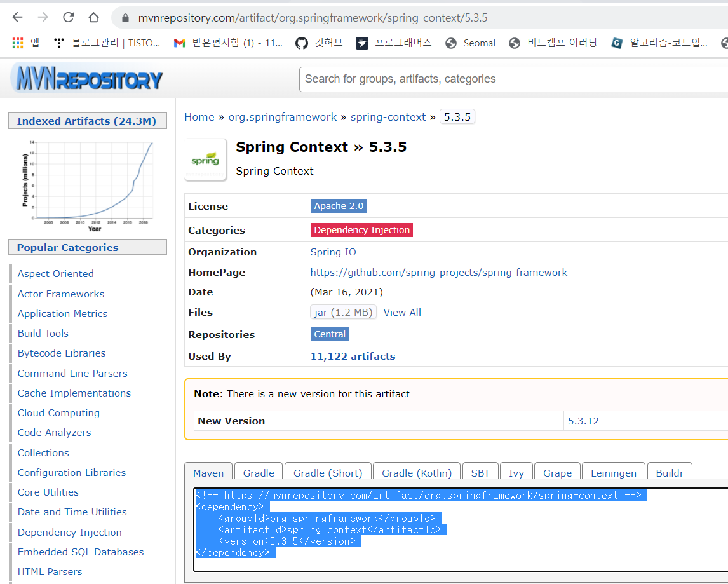Open Configuration Libraries category
Image resolution: width=728 pixels, height=584 pixels.
click(72, 473)
